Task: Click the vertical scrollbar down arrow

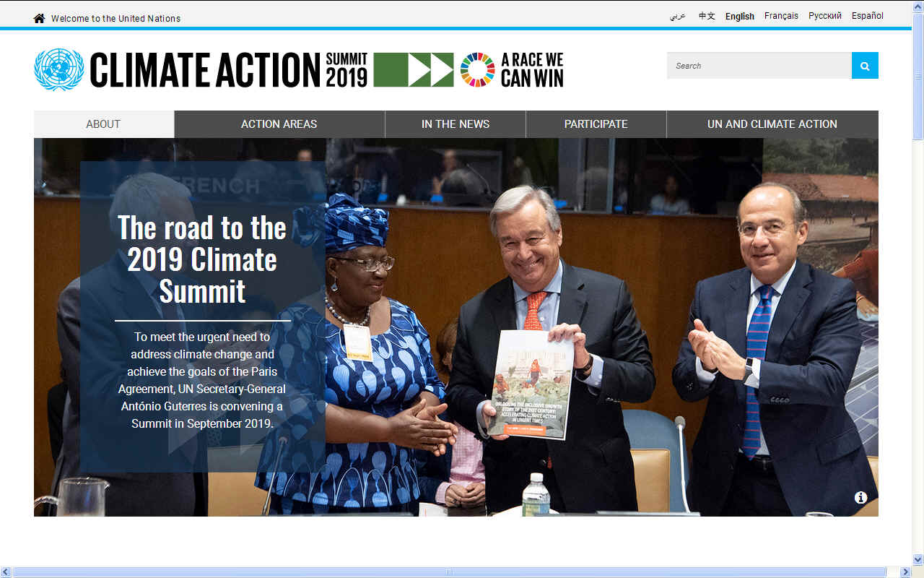Action: [x=918, y=560]
